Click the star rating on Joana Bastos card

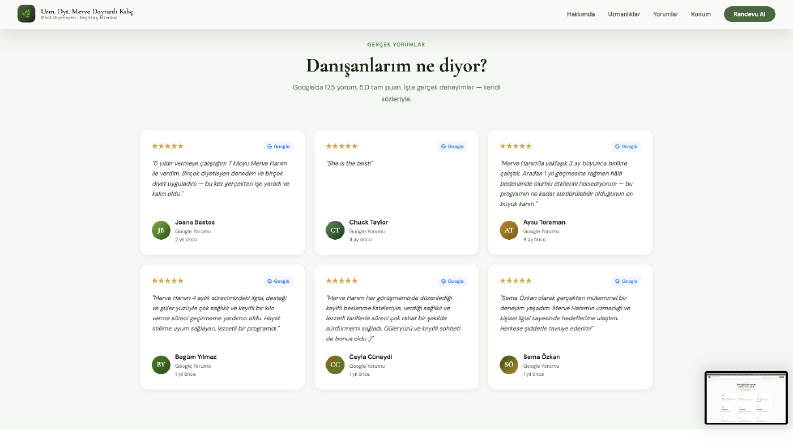(x=167, y=146)
